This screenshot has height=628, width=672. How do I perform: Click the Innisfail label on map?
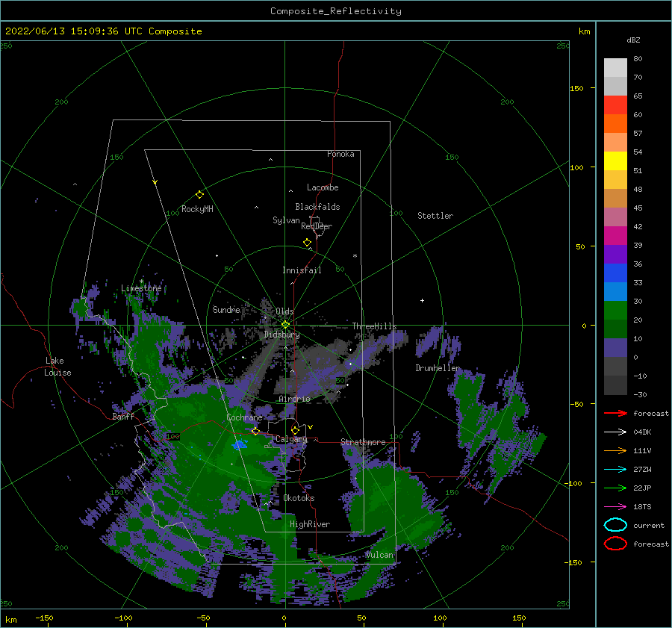click(x=302, y=270)
